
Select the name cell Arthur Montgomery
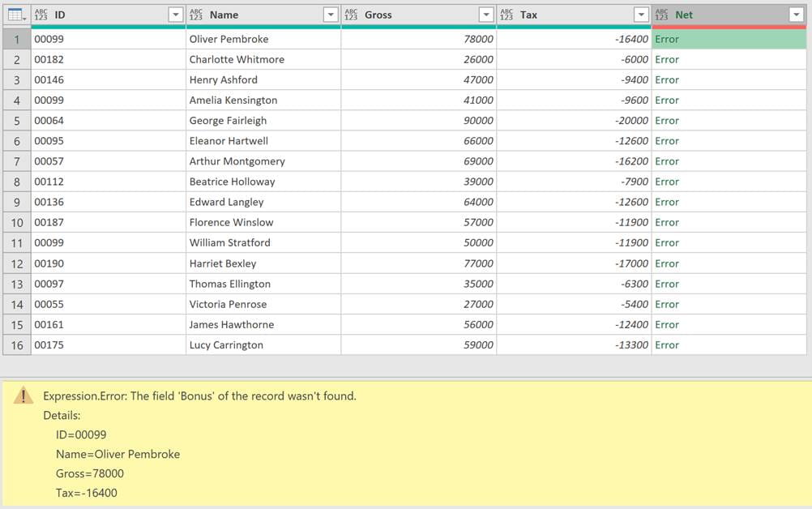click(263, 161)
